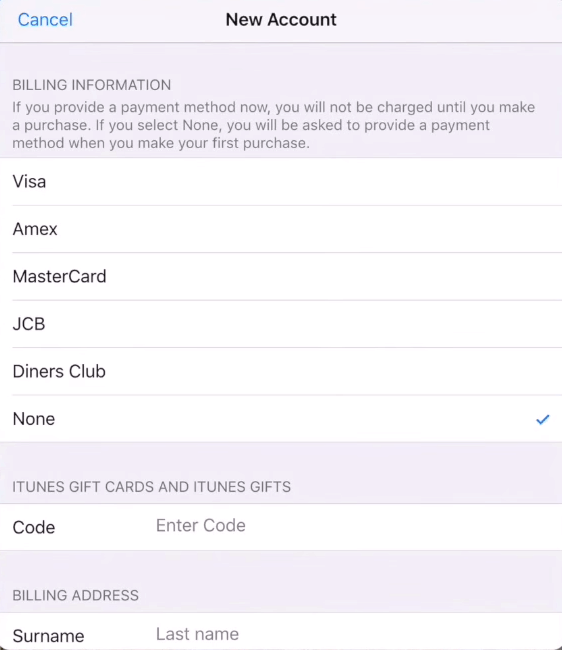Tap the Surname row label
The image size is (562, 650).
[48, 636]
